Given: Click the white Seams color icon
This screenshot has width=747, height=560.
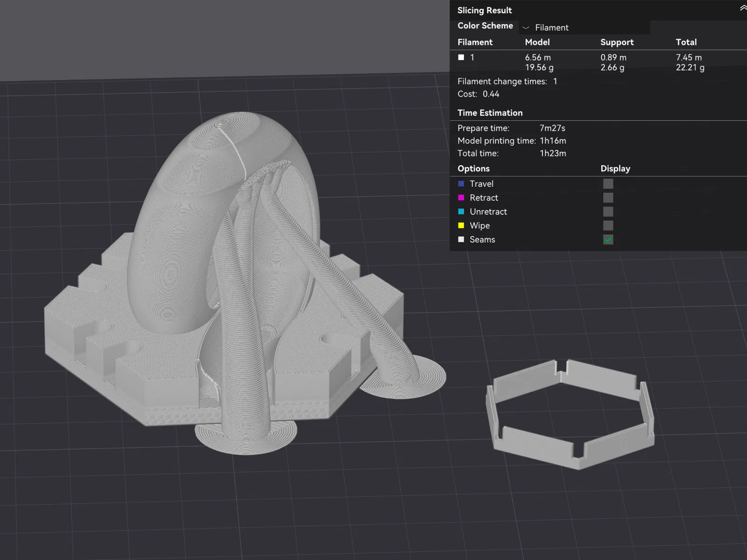Looking at the screenshot, I should pyautogui.click(x=461, y=239).
